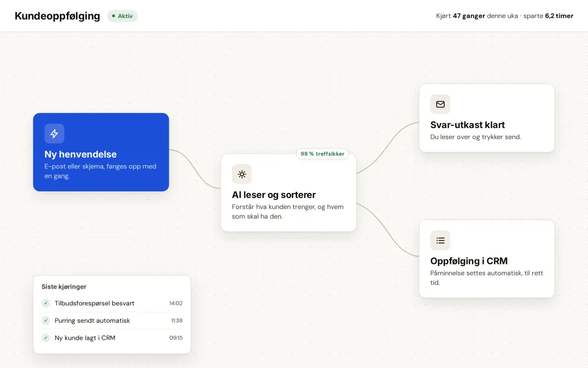Open the Ny kunde lagt i CRM run
The image size is (588, 368).
112,337
